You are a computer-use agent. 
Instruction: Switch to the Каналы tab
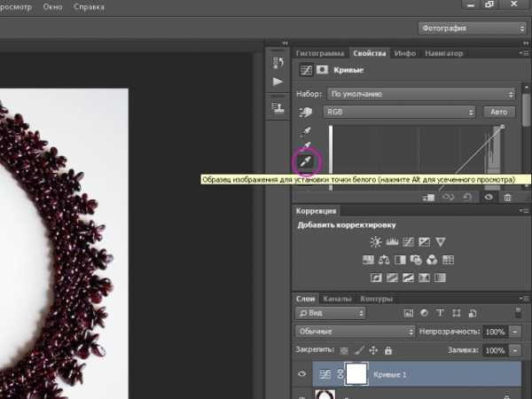tap(337, 299)
